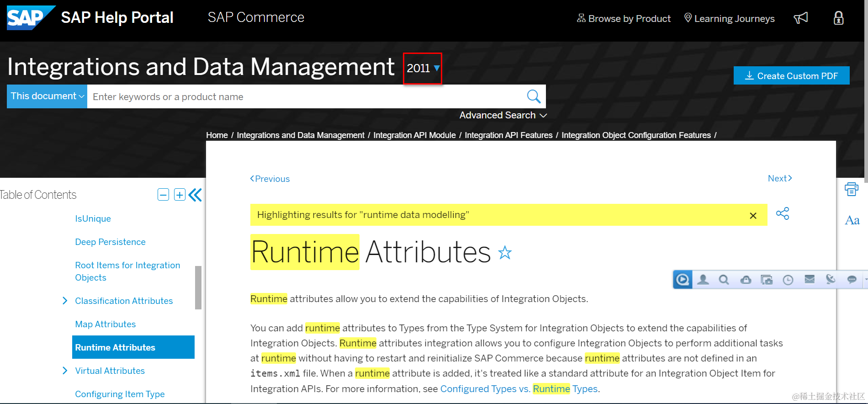Click the SAP Commerce product title
The height and width of the screenshot is (404, 868).
point(256,17)
